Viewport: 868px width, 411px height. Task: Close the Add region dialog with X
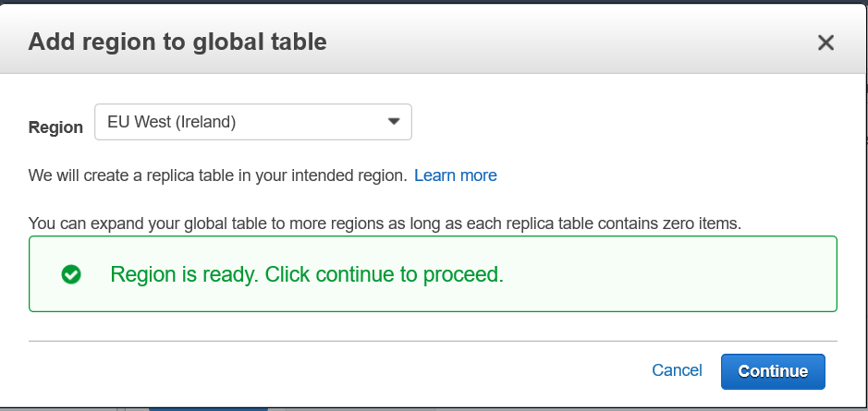825,42
